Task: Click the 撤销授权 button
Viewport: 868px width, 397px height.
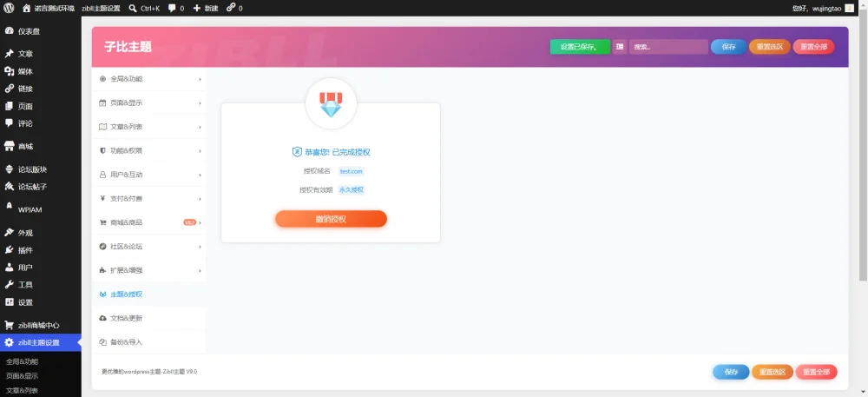Action: [x=331, y=219]
